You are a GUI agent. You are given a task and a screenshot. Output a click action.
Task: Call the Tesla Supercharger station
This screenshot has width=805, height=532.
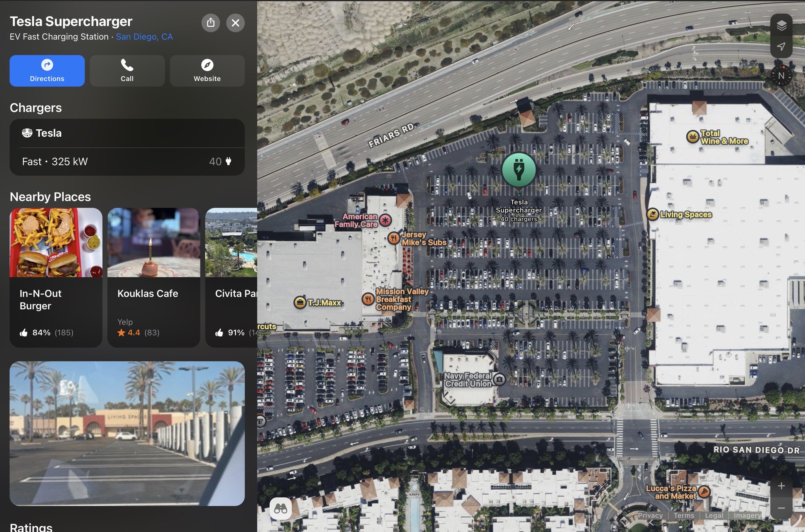click(127, 71)
